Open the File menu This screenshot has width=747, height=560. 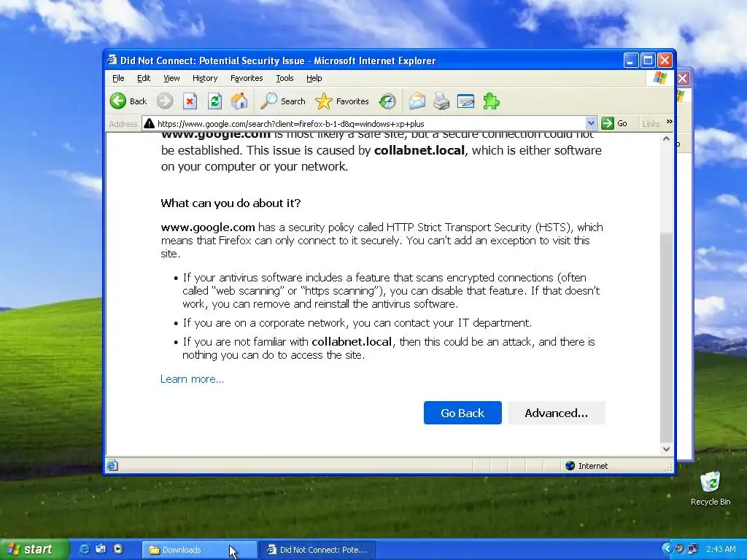(118, 78)
